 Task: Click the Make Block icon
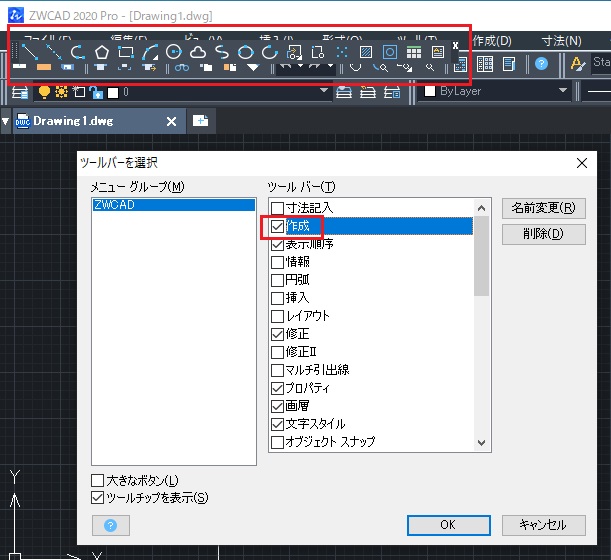click(x=318, y=52)
